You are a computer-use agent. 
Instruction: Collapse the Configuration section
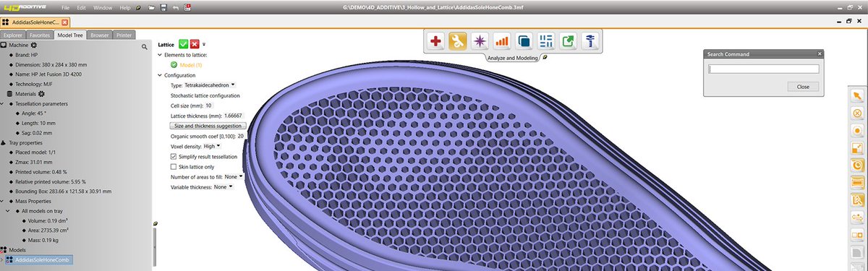click(160, 75)
